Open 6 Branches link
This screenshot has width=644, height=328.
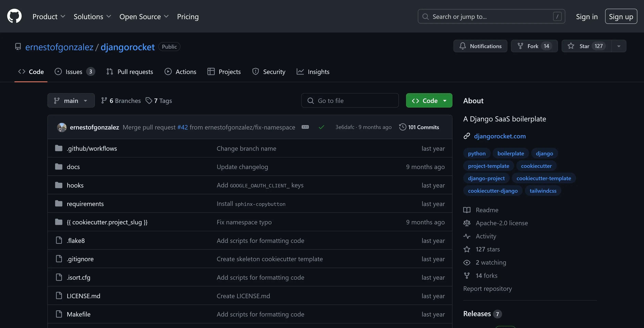(x=121, y=101)
